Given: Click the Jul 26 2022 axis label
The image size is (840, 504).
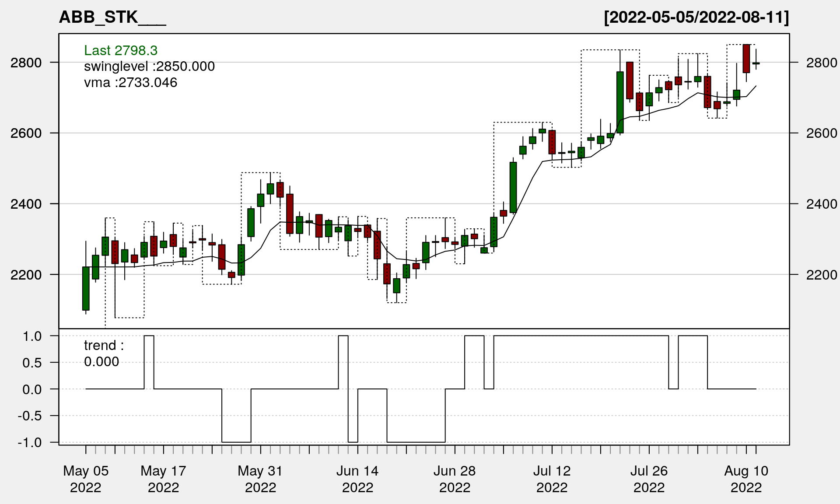Looking at the screenshot, I should point(649,479).
